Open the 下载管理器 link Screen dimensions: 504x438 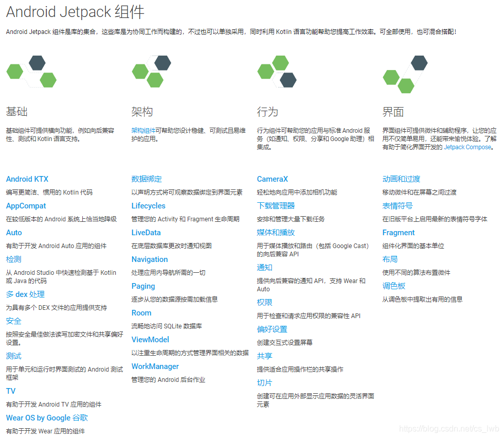coord(276,206)
